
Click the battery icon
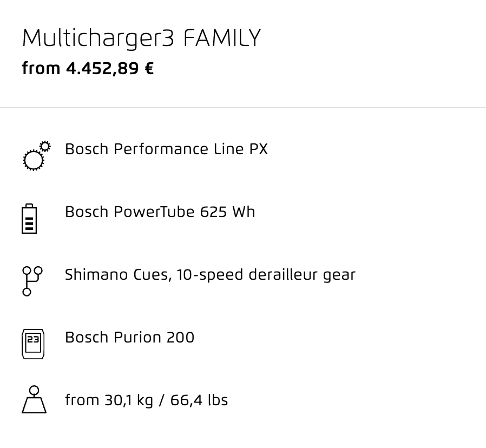tap(29, 219)
